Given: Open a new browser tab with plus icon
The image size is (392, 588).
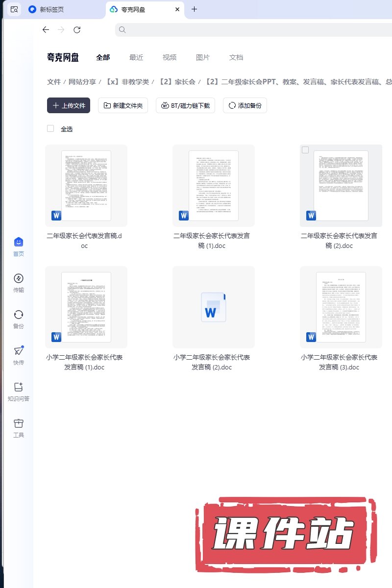Looking at the screenshot, I should 194,9.
